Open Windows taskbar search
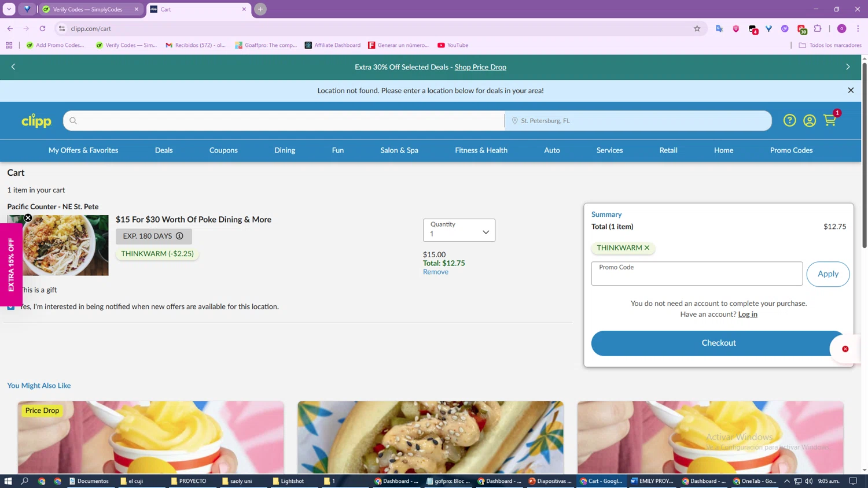Image resolution: width=868 pixels, height=488 pixels. [x=24, y=481]
